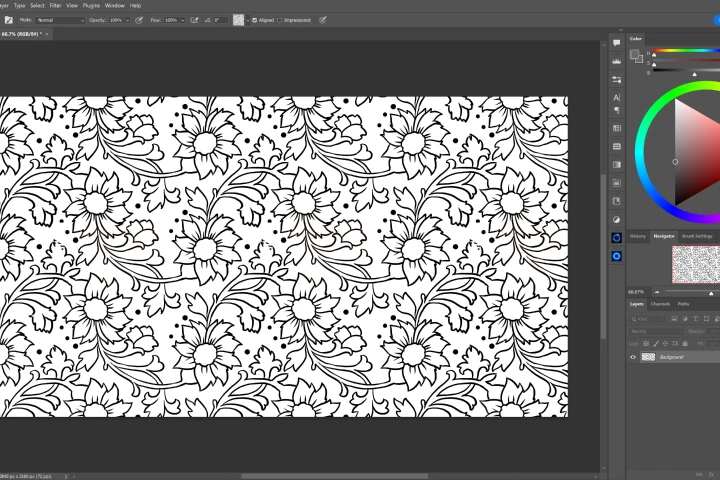The height and width of the screenshot is (480, 720).
Task: Open the View menu
Action: [x=72, y=6]
